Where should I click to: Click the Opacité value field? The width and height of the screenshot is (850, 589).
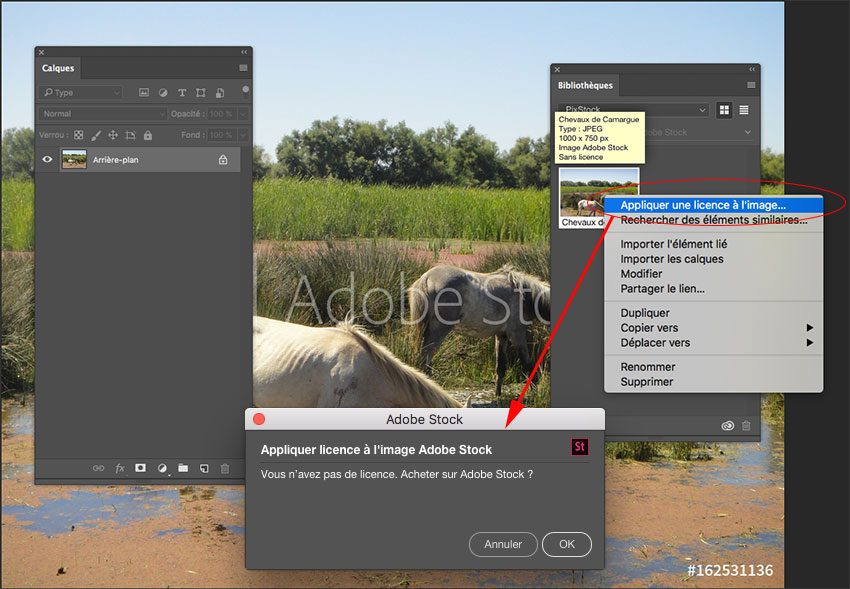coord(222,114)
